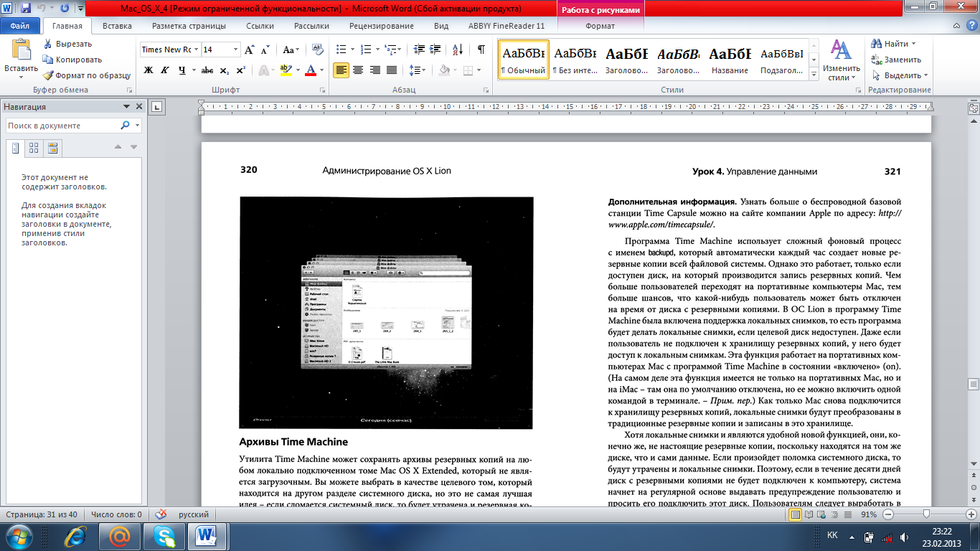The width and height of the screenshot is (980, 551).
Task: Click the borders icon in Абзац group
Action: point(468,70)
